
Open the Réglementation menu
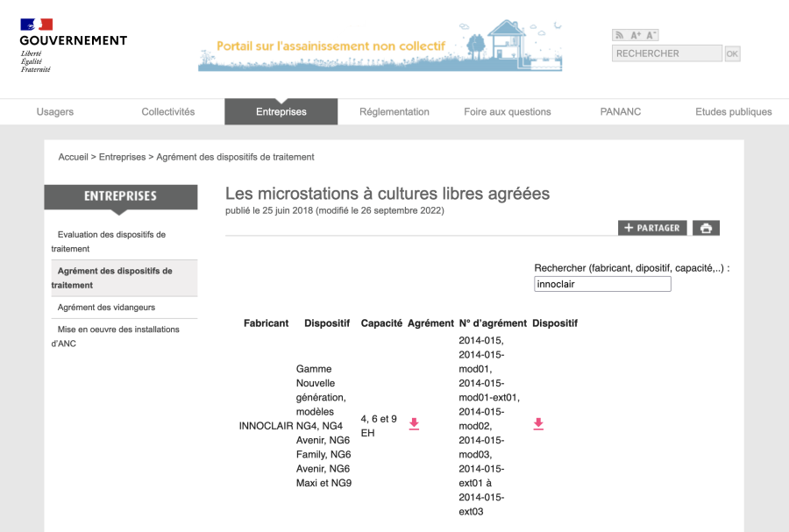394,111
